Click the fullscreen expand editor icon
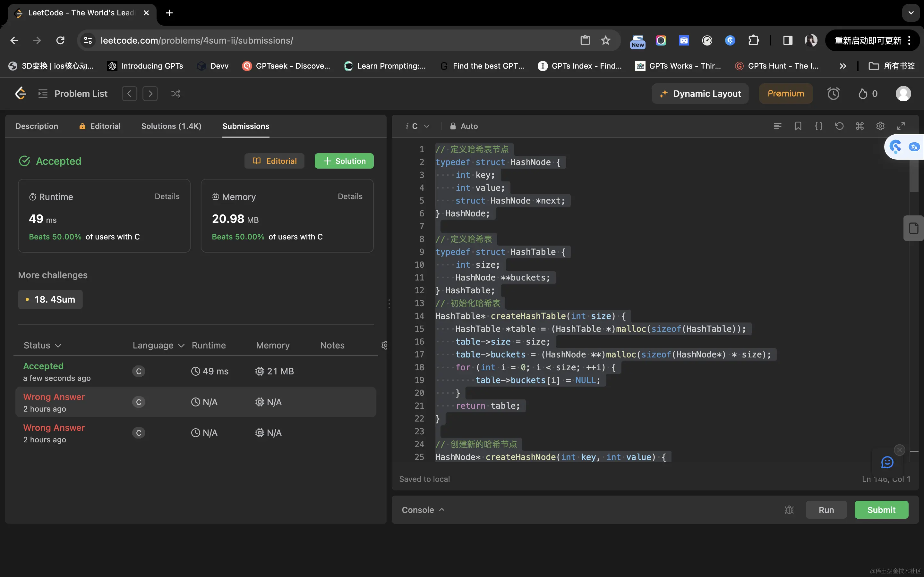This screenshot has height=577, width=924. pyautogui.click(x=901, y=126)
